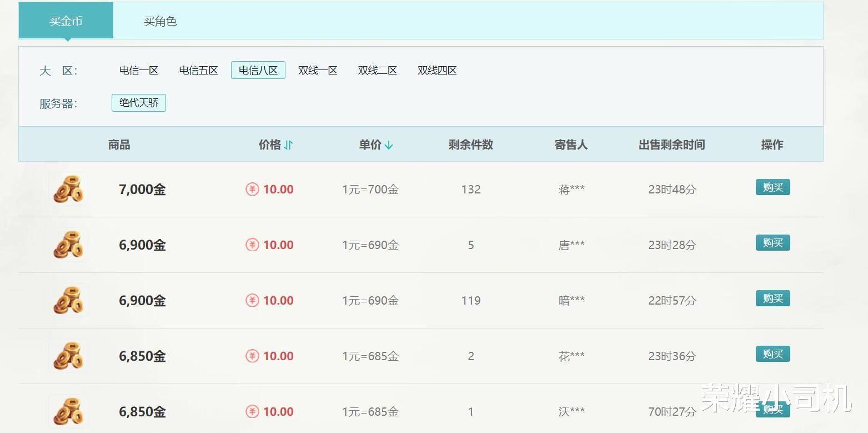
Task: Click the gold coin icon in seller 花***'s row
Action: click(68, 356)
